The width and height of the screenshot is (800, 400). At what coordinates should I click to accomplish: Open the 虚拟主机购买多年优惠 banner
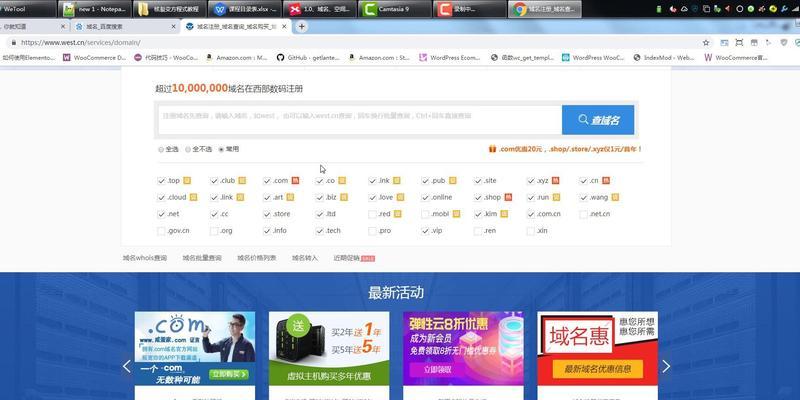coord(329,348)
